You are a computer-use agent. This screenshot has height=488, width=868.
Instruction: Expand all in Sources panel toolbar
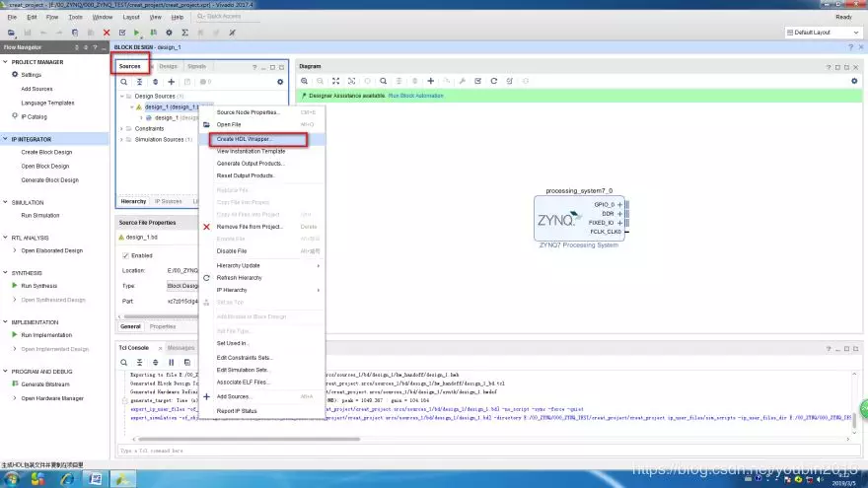point(156,82)
